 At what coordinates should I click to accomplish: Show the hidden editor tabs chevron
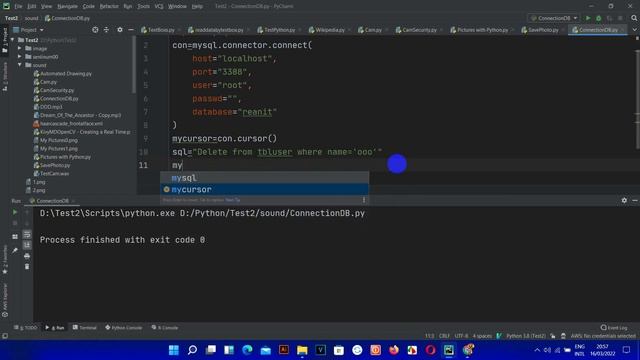(635, 30)
